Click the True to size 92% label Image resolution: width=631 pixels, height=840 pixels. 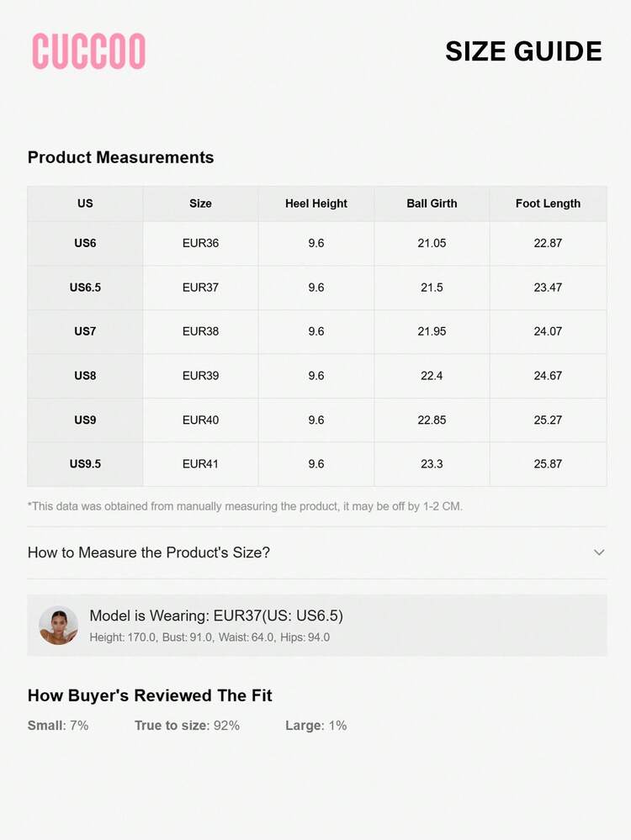coord(187,726)
